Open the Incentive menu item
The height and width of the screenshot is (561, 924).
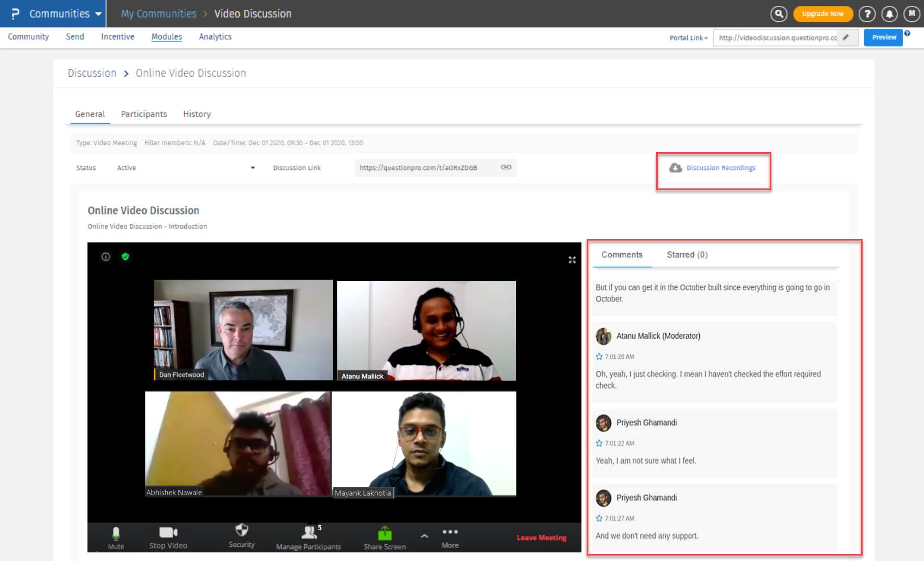117,36
